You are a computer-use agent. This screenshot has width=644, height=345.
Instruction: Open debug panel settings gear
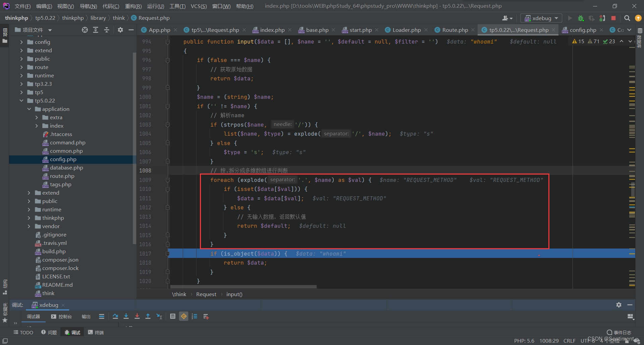(x=619, y=305)
